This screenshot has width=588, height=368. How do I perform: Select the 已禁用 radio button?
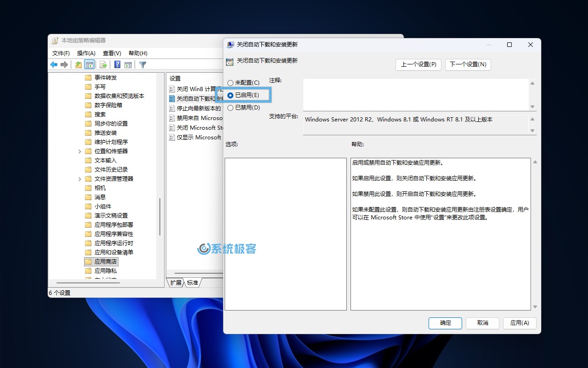230,107
